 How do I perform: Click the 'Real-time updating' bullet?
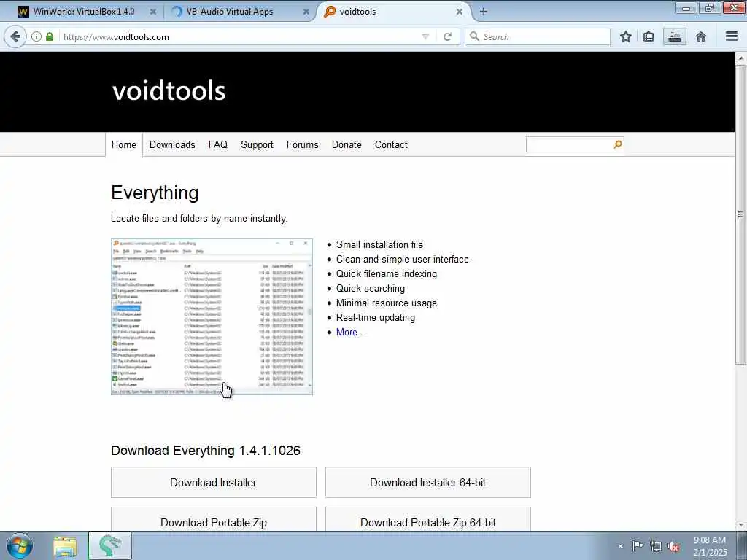(x=376, y=318)
